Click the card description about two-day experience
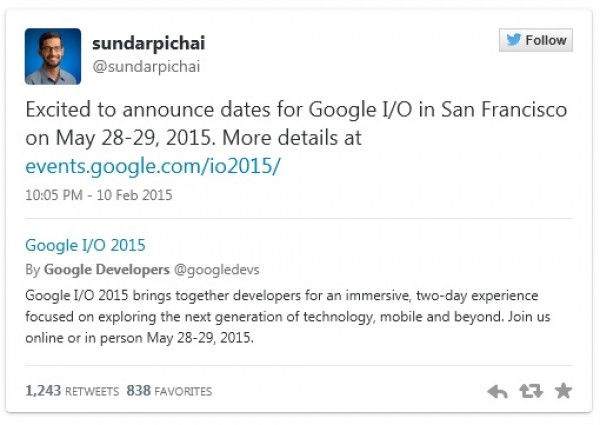 click(x=288, y=317)
